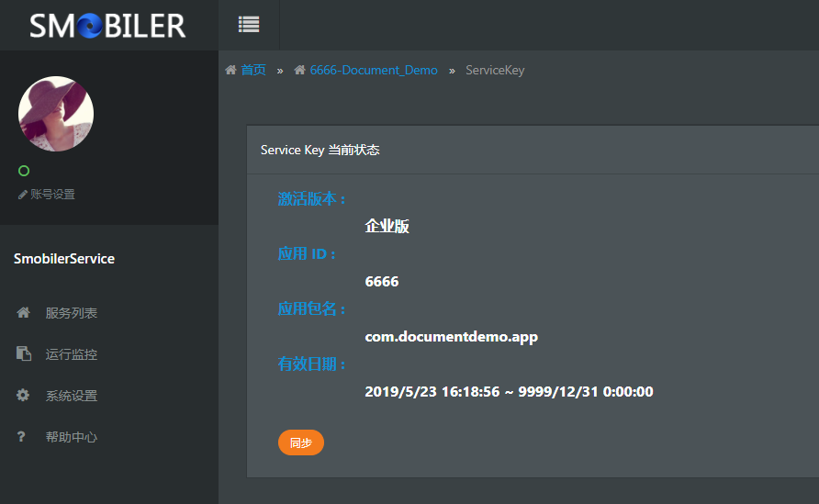The width and height of the screenshot is (819, 504).
Task: Open 服务列表 menu item
Action: [71, 313]
